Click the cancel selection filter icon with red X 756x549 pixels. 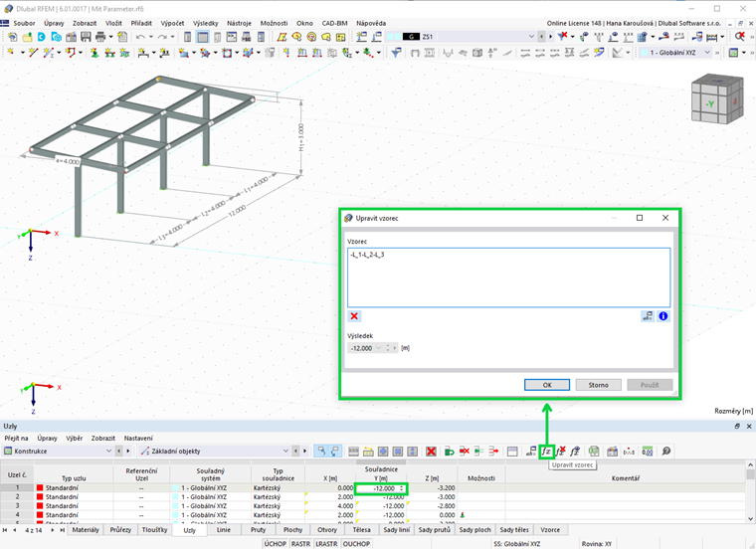pyautogui.click(x=562, y=37)
